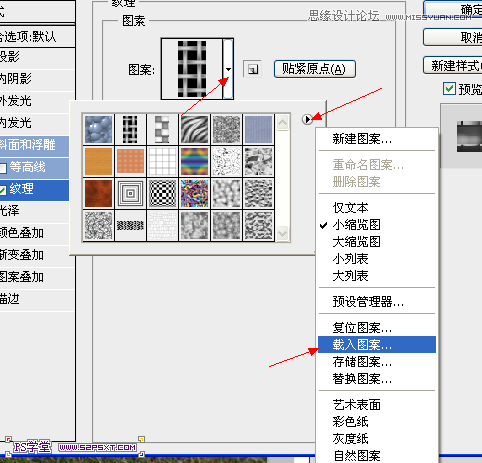Click the pattern list scroll-up arrow
The image size is (482, 463).
pos(282,123)
